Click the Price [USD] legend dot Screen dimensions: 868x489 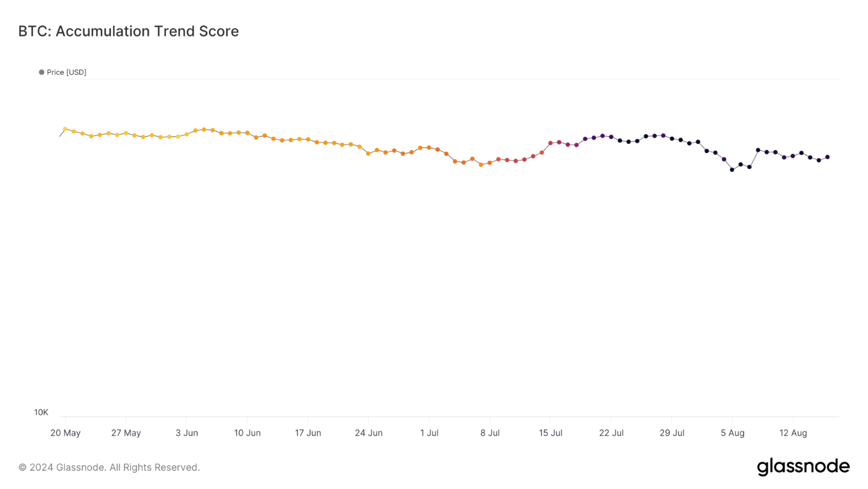[42, 72]
